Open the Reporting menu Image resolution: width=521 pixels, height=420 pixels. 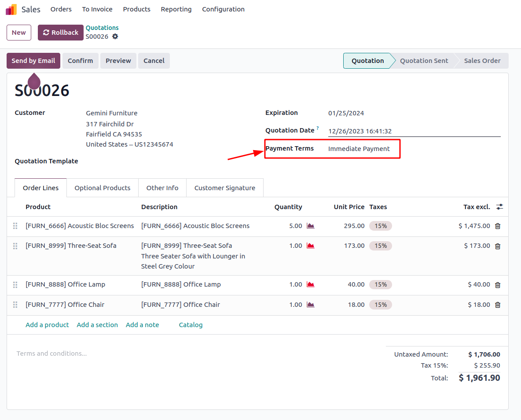tap(176, 9)
